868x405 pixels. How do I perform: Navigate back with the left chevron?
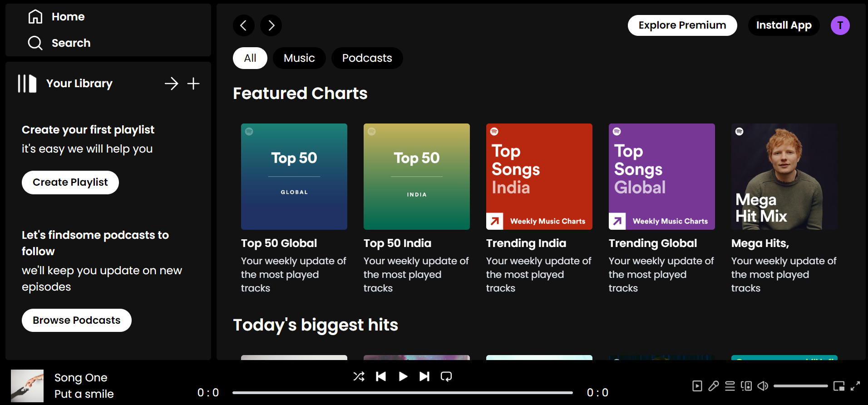point(244,25)
